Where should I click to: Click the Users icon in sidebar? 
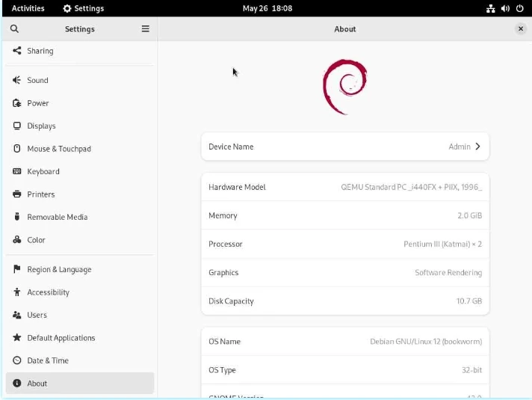click(x=17, y=315)
